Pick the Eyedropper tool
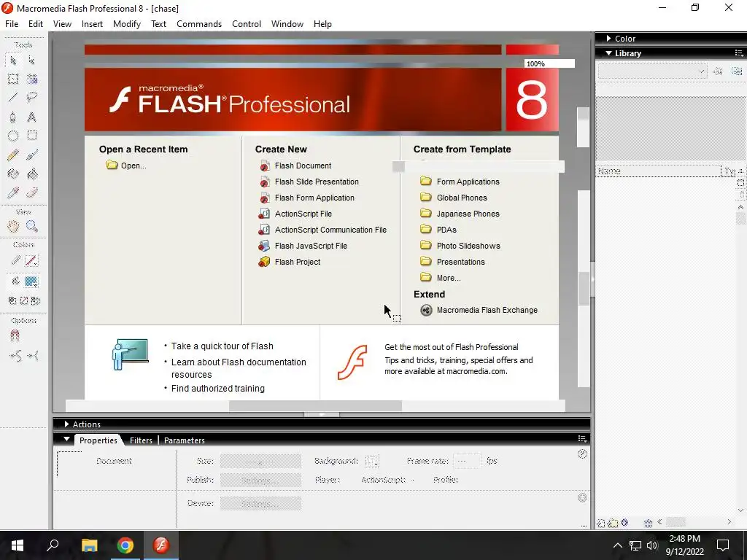 13,192
